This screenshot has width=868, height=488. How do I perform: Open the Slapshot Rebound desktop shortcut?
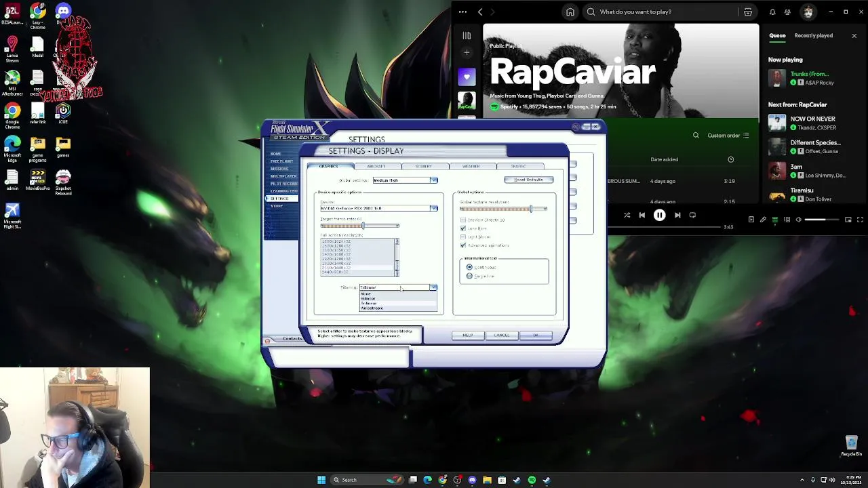[63, 182]
